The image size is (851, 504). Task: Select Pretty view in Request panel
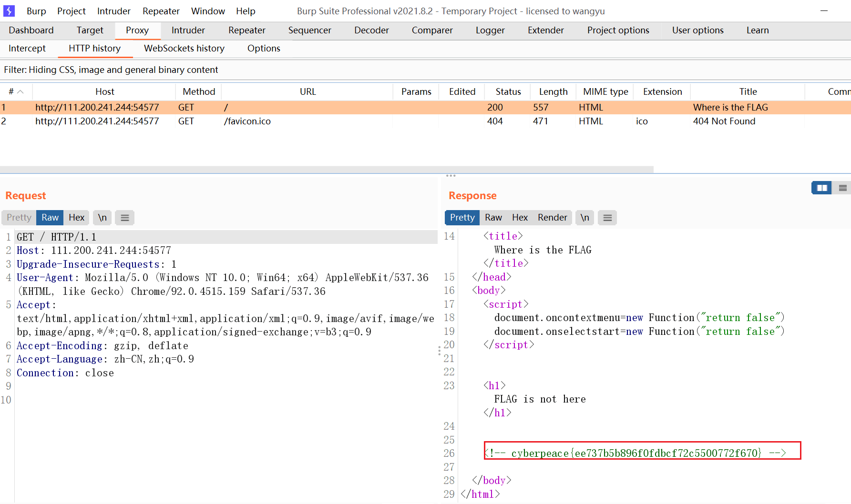coord(19,218)
